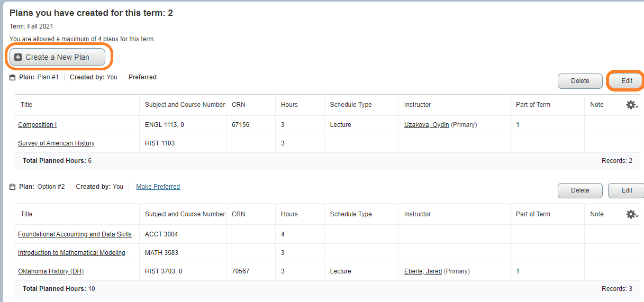Screen dimensions: 644x302
Task: Edit the Option #2 plan
Action: 627,190
